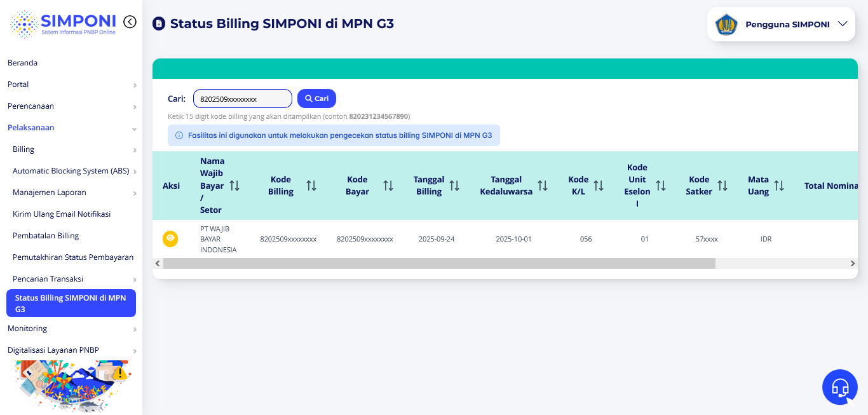
Task: Click the Cari search button
Action: click(316, 99)
